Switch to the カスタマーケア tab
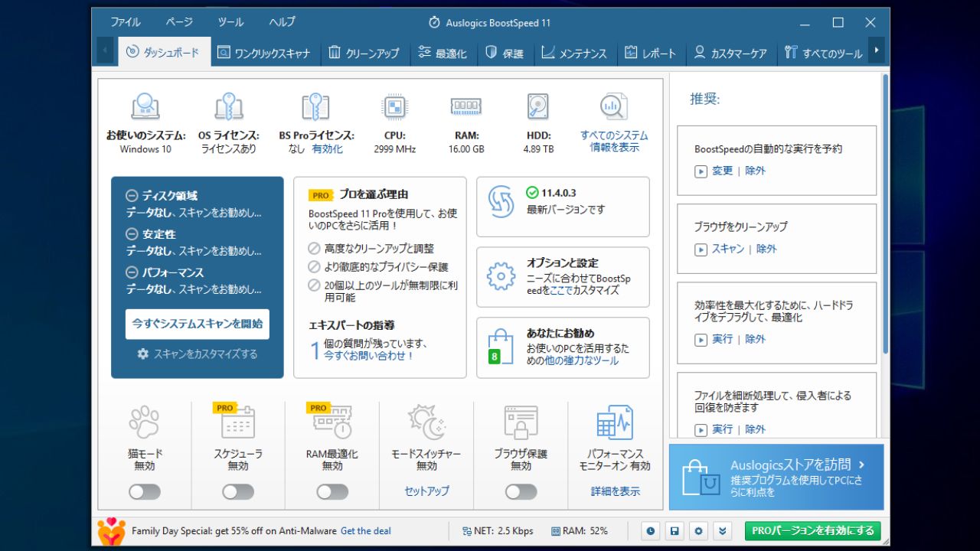The height and width of the screenshot is (551, 980). (730, 53)
